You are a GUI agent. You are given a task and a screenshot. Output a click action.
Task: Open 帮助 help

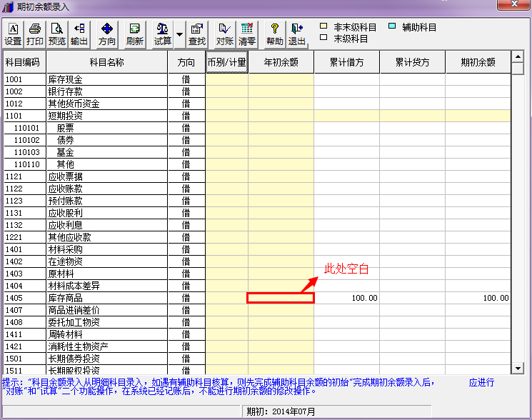tap(274, 34)
